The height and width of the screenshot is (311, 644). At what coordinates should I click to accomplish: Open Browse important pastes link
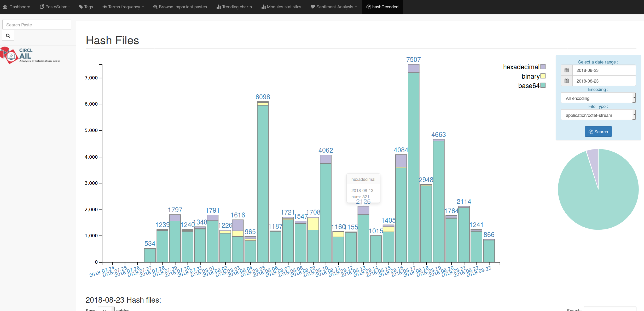(180, 7)
